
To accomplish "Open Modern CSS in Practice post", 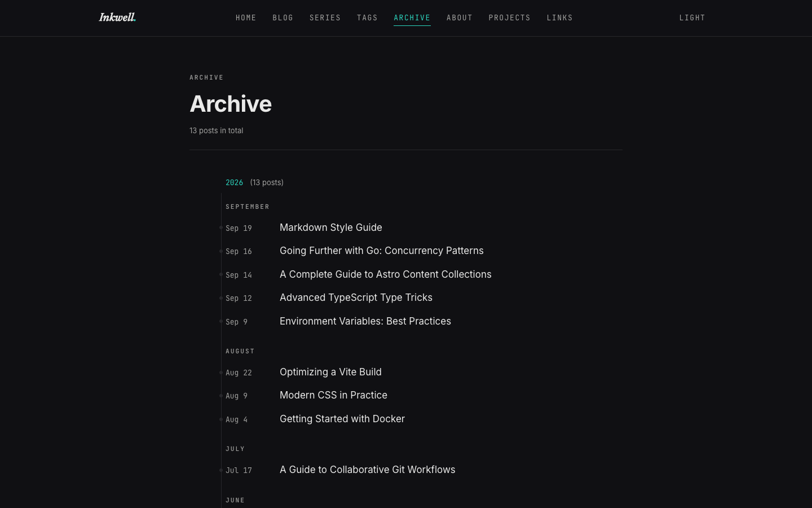I will (333, 395).
